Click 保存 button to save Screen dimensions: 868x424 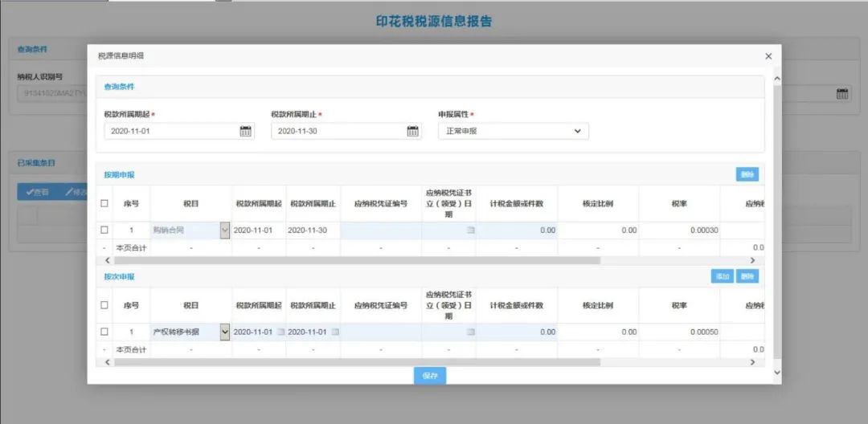click(x=430, y=376)
